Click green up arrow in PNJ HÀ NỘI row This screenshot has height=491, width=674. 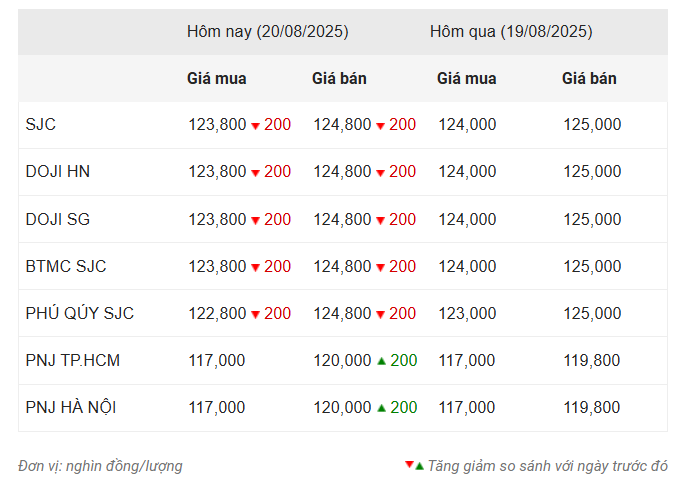coord(381,408)
